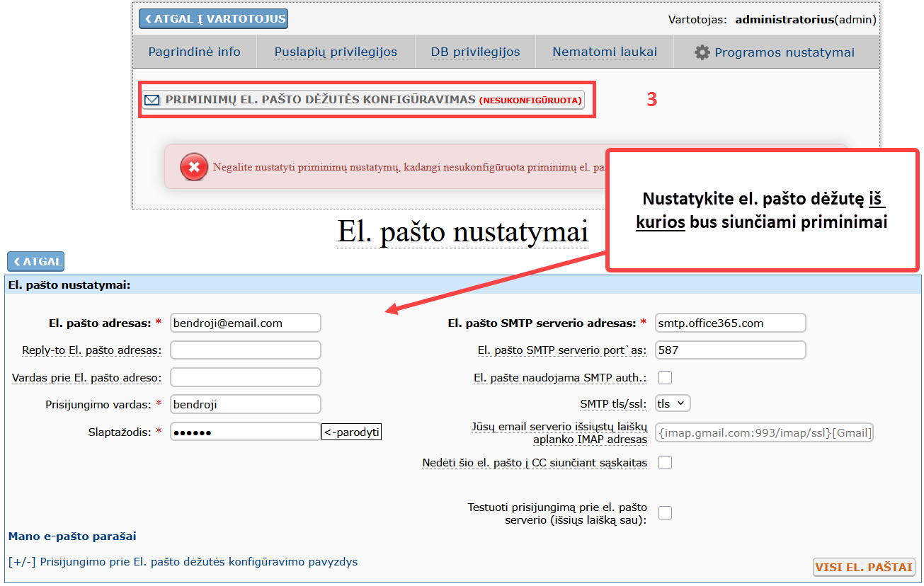Click the ATGAL button above email settings

pos(35,261)
